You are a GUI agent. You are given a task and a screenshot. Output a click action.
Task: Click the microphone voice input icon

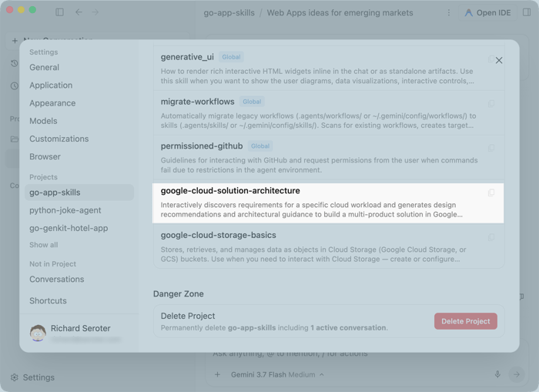pos(497,374)
